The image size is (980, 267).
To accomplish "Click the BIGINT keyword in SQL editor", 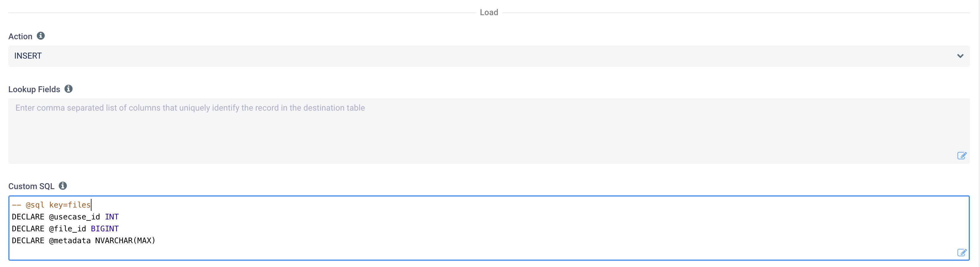I will click(105, 229).
